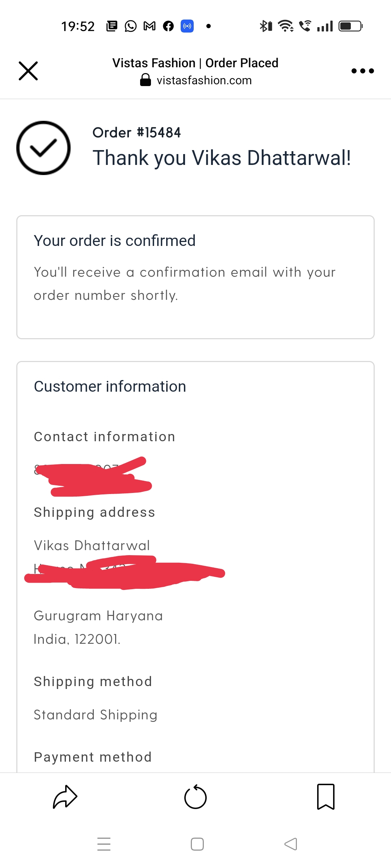Tap the Gurugram Haryana address line
This screenshot has height=868, width=391.
[x=98, y=616]
